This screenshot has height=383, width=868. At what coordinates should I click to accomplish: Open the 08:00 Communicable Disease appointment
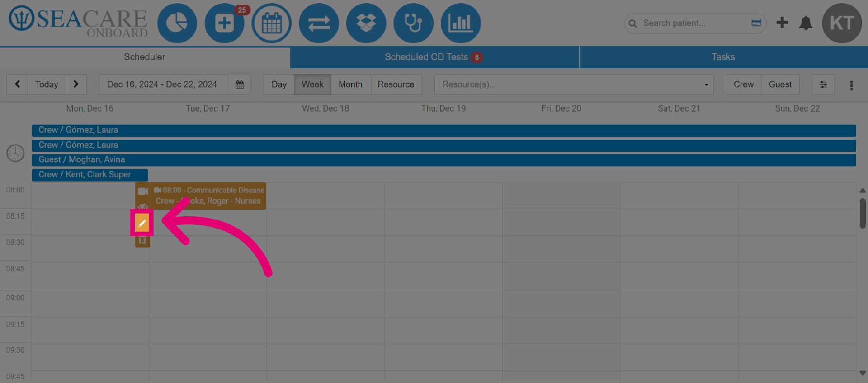click(209, 196)
